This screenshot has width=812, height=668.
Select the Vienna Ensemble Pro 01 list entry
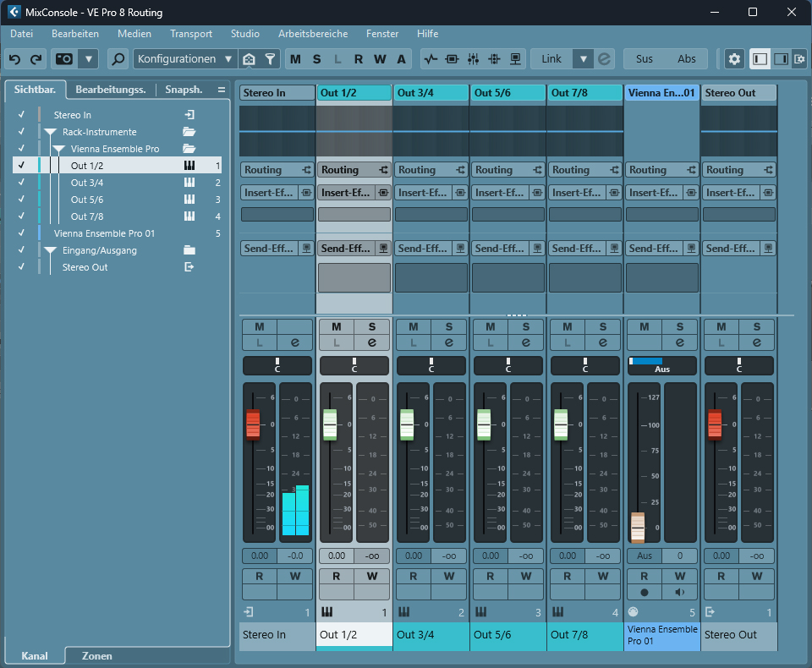(x=104, y=233)
